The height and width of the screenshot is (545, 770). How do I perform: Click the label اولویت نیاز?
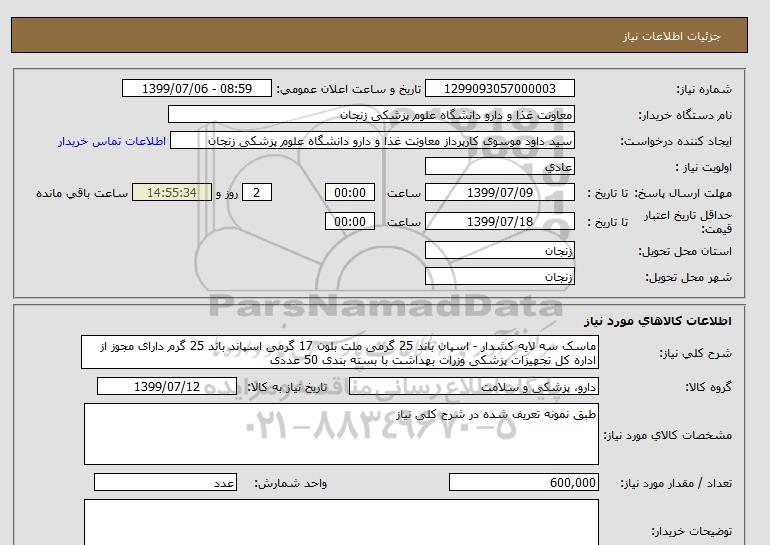(703, 167)
